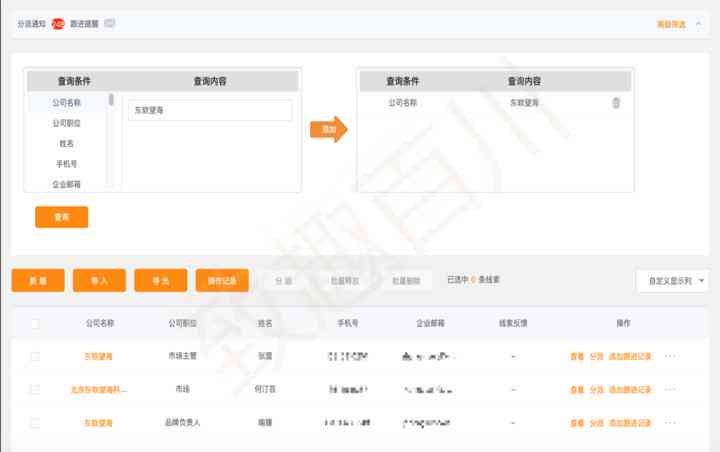Click the 分派通知 label

[32, 24]
